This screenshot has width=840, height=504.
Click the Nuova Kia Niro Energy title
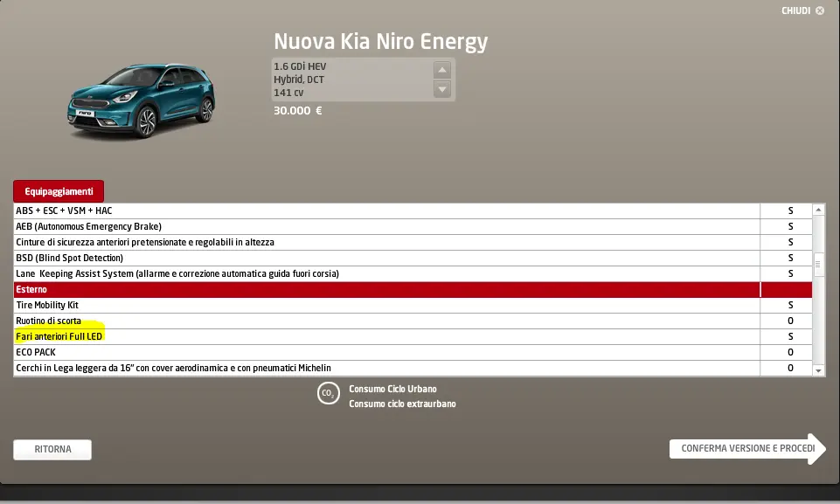tap(381, 42)
